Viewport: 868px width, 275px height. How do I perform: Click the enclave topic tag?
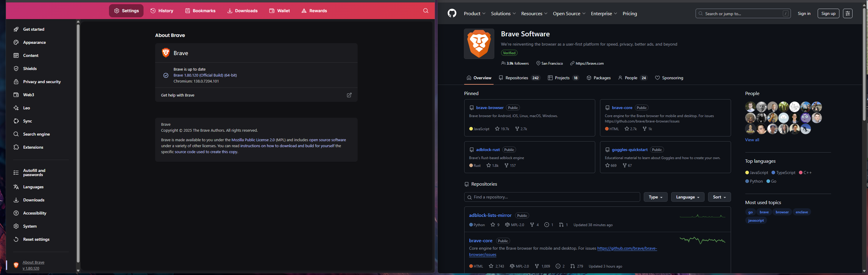point(802,212)
